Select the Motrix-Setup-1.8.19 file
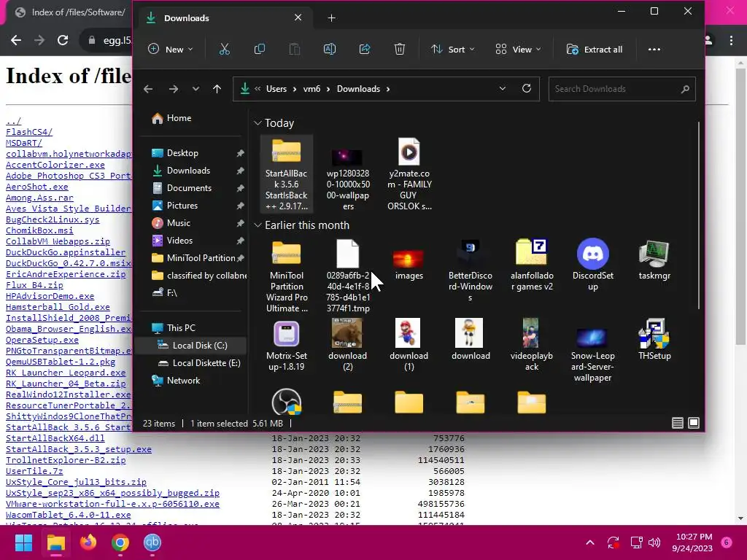The width and height of the screenshot is (747, 560). (286, 345)
